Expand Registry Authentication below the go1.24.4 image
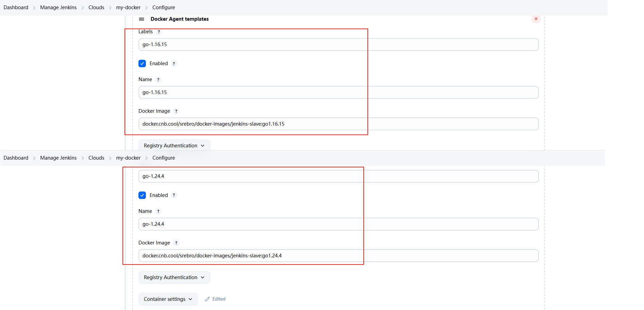Image resolution: width=644 pixels, height=310 pixels. point(174,277)
